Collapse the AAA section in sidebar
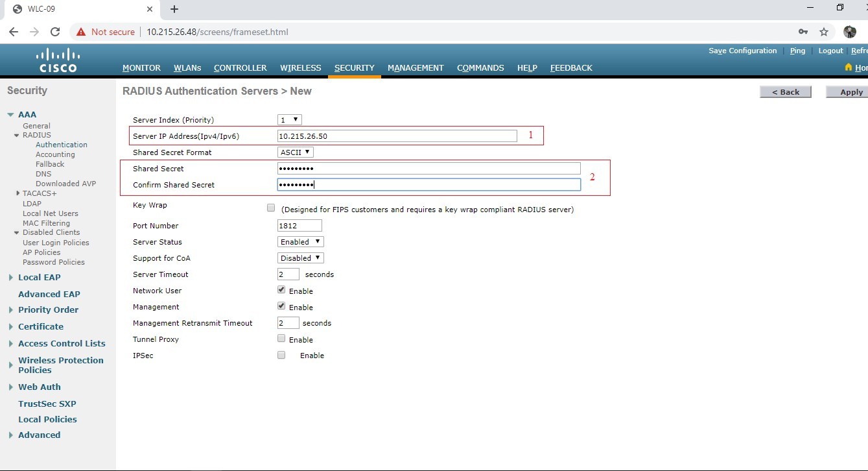Image resolution: width=868 pixels, height=471 pixels. (x=10, y=115)
